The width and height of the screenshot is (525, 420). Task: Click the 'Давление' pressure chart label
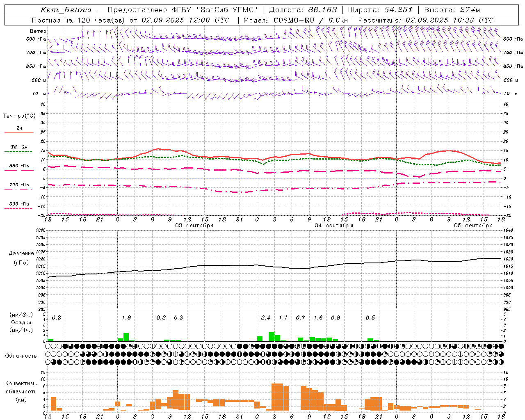[21, 253]
